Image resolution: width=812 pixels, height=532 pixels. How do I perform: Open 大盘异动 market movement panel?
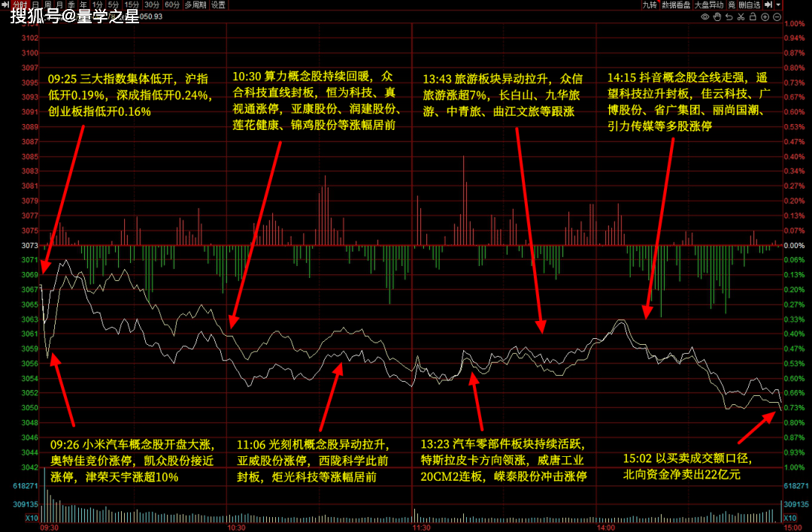(x=708, y=5)
